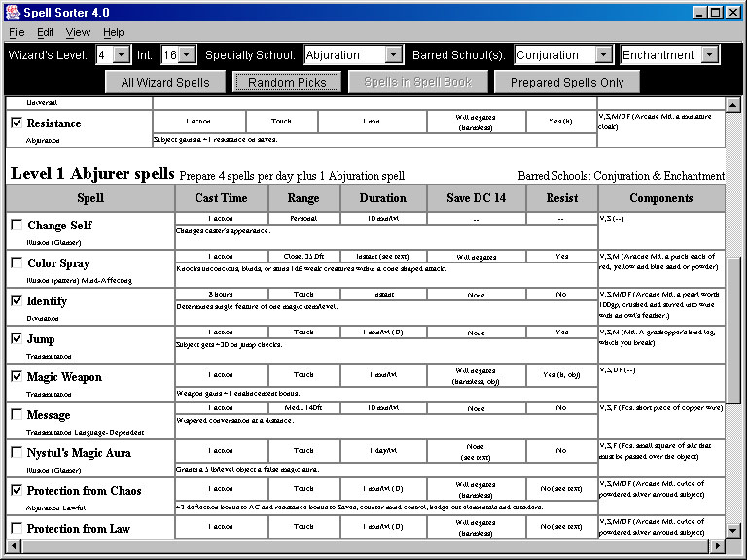Screen dimensions: 747x560
Task: Click the Wizard's Level value field
Action: (x=105, y=54)
